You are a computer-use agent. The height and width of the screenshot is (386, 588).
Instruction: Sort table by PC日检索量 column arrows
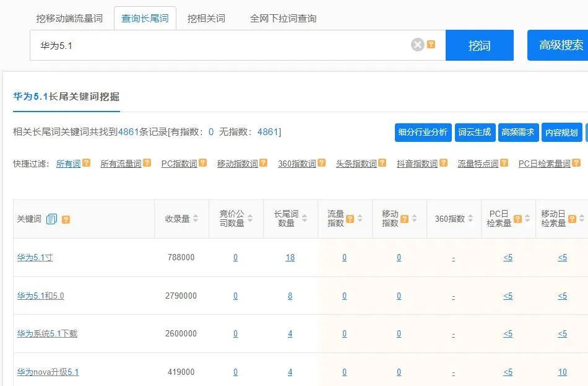point(527,219)
